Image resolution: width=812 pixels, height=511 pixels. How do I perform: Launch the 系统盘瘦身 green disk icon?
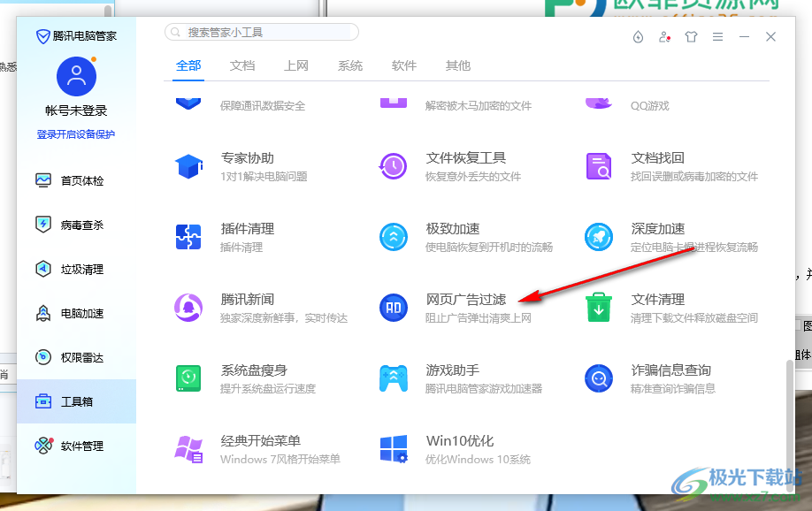pyautogui.click(x=188, y=378)
